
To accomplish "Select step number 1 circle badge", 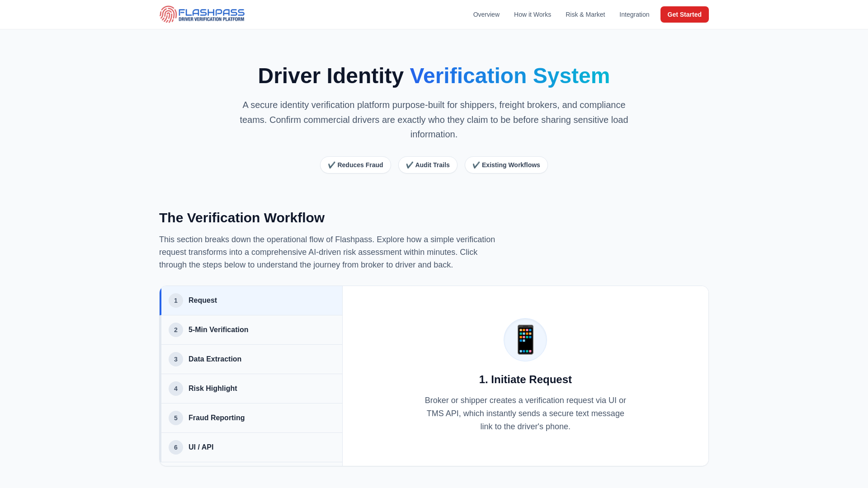I will (176, 300).
